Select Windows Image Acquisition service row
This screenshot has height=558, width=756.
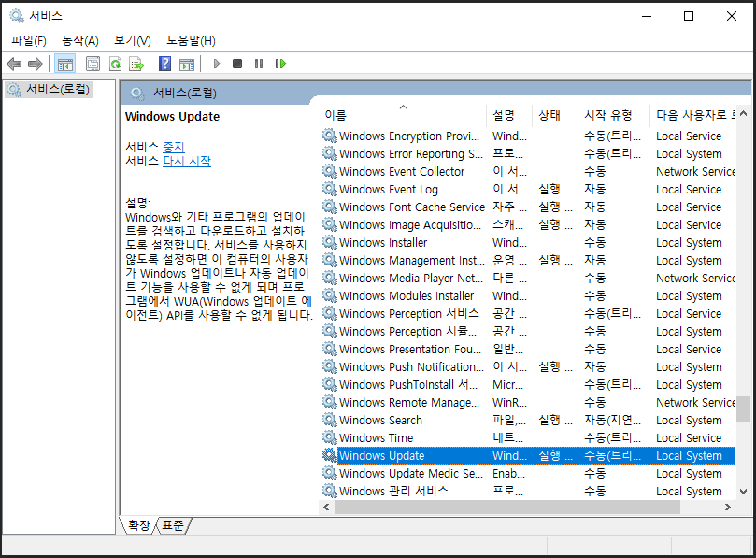click(x=528, y=224)
